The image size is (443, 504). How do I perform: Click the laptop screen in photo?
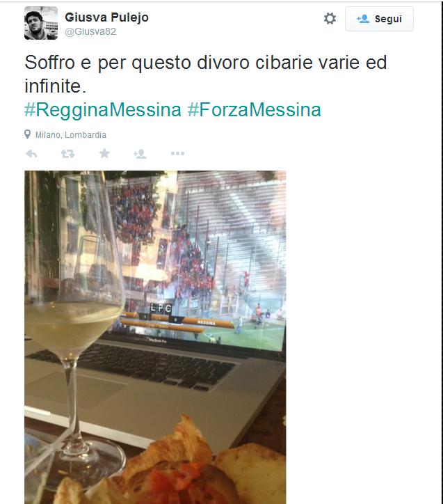(x=196, y=260)
